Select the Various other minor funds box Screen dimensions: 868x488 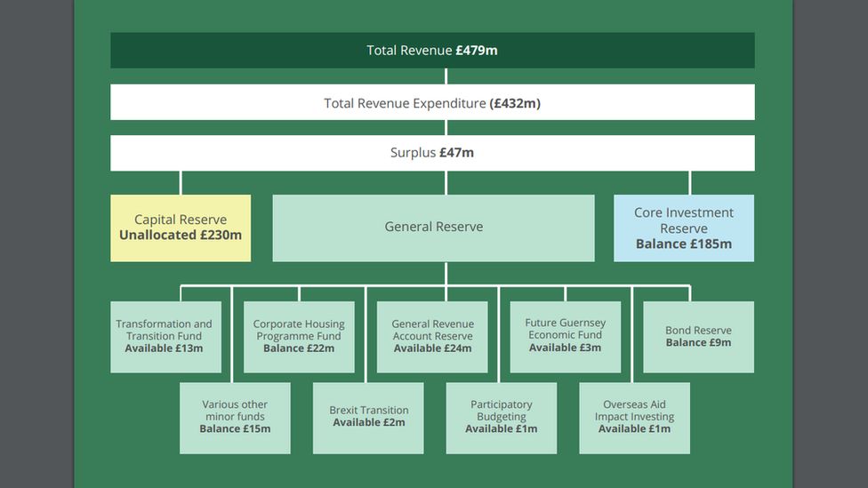(235, 417)
